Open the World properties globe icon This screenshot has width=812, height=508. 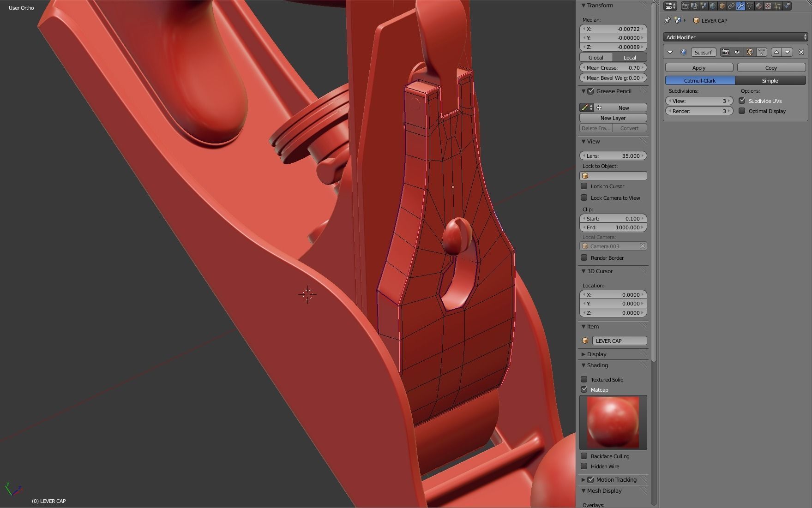(x=713, y=6)
